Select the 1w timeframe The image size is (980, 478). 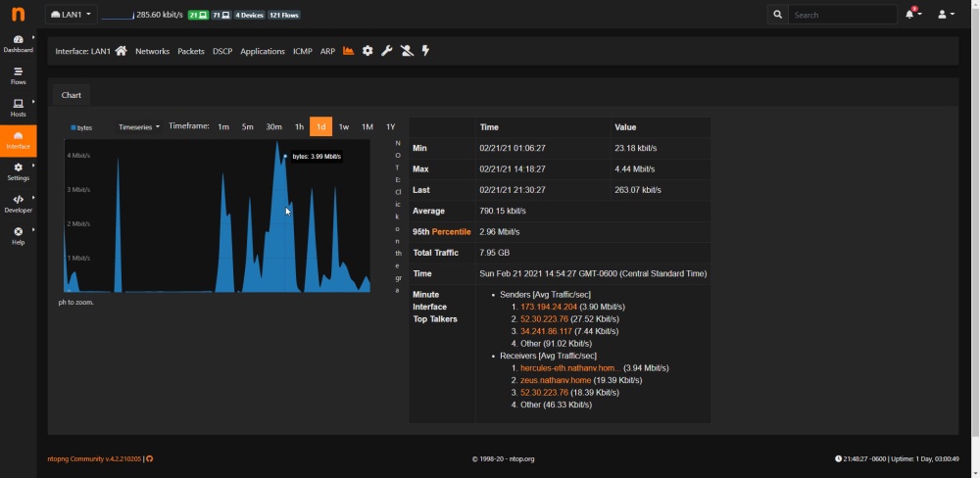tap(344, 126)
